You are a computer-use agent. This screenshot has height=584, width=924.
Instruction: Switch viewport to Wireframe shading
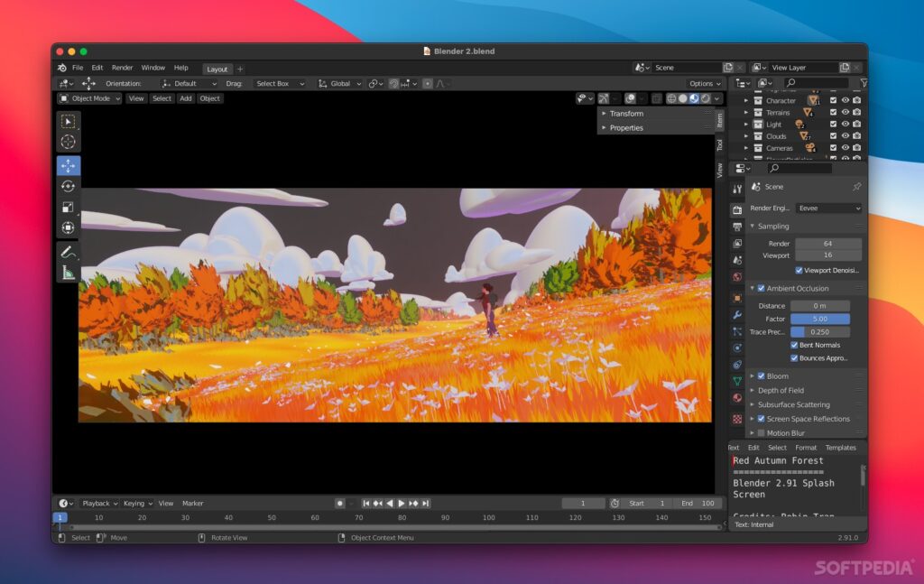point(671,99)
